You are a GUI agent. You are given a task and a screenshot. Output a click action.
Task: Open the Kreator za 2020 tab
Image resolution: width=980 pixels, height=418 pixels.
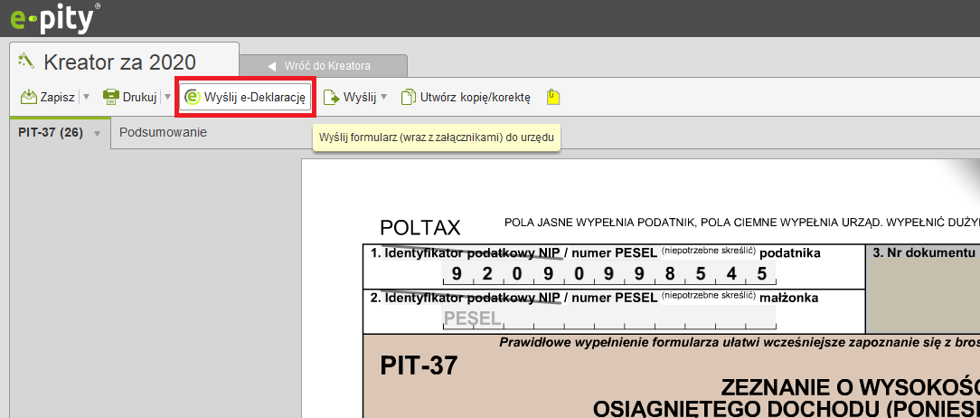[119, 62]
